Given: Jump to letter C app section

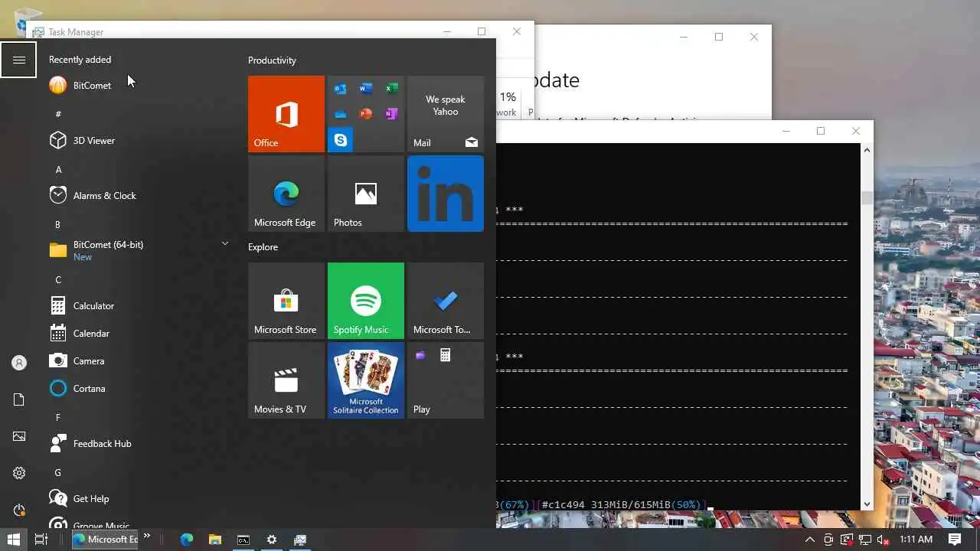Looking at the screenshot, I should coord(58,279).
